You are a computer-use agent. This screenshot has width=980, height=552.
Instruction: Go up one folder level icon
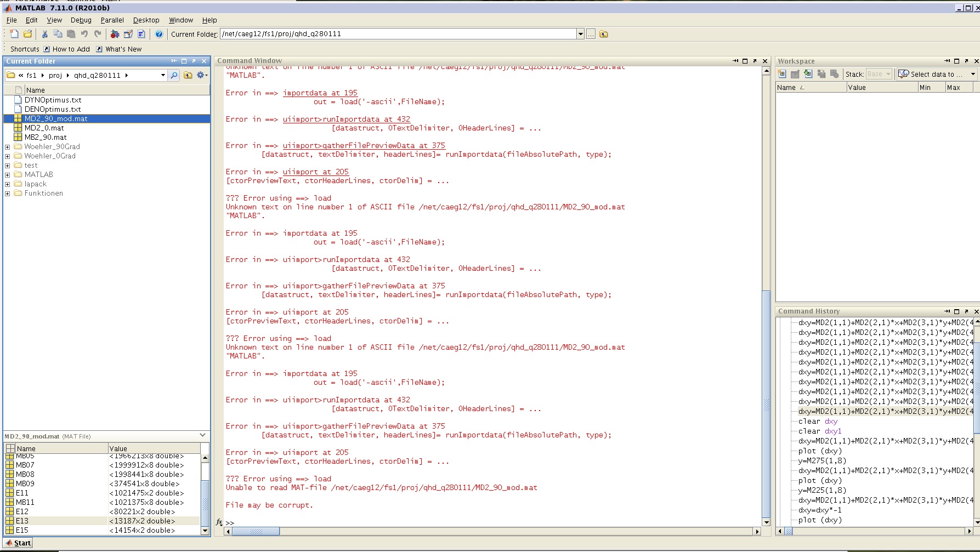(188, 75)
